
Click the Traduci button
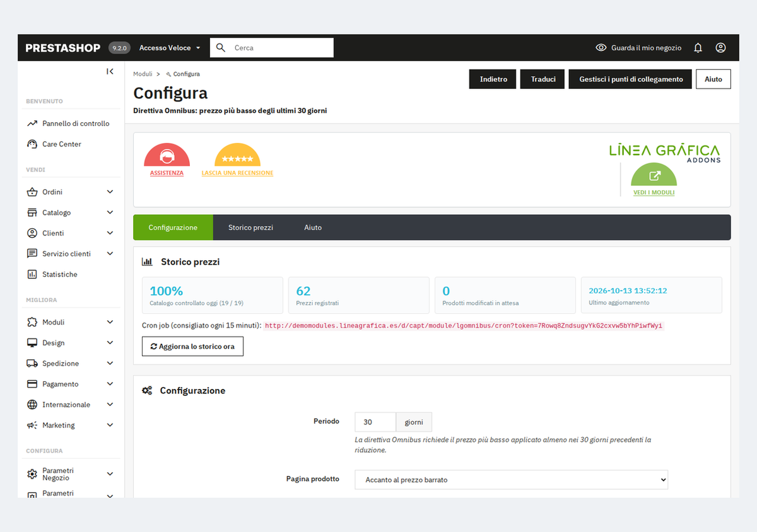click(543, 79)
